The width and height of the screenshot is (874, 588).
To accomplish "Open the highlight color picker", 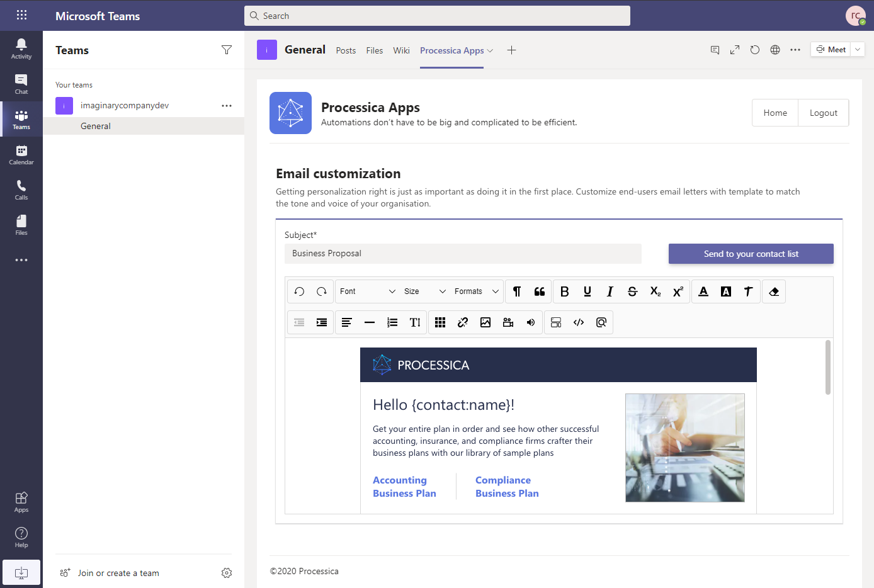I will (726, 291).
